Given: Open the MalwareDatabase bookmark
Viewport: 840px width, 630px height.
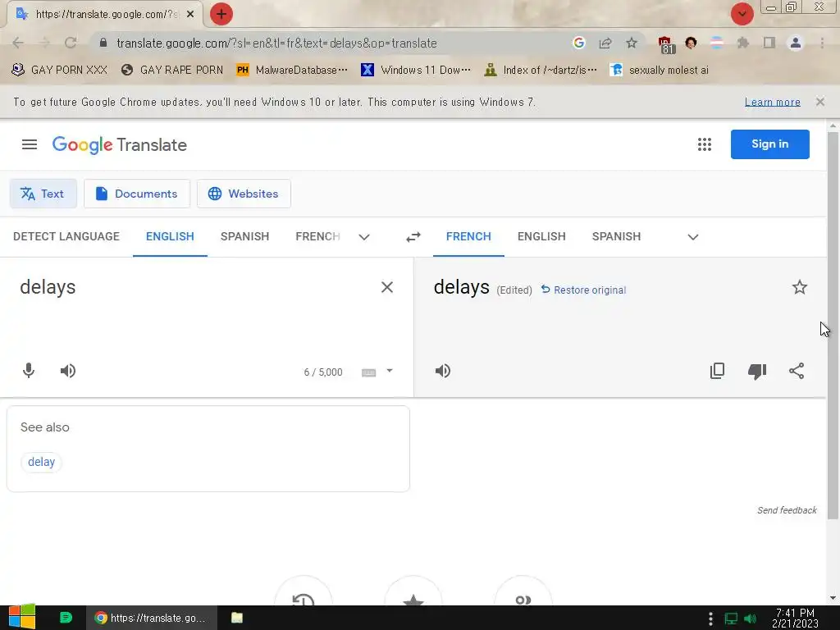Looking at the screenshot, I should [293, 71].
